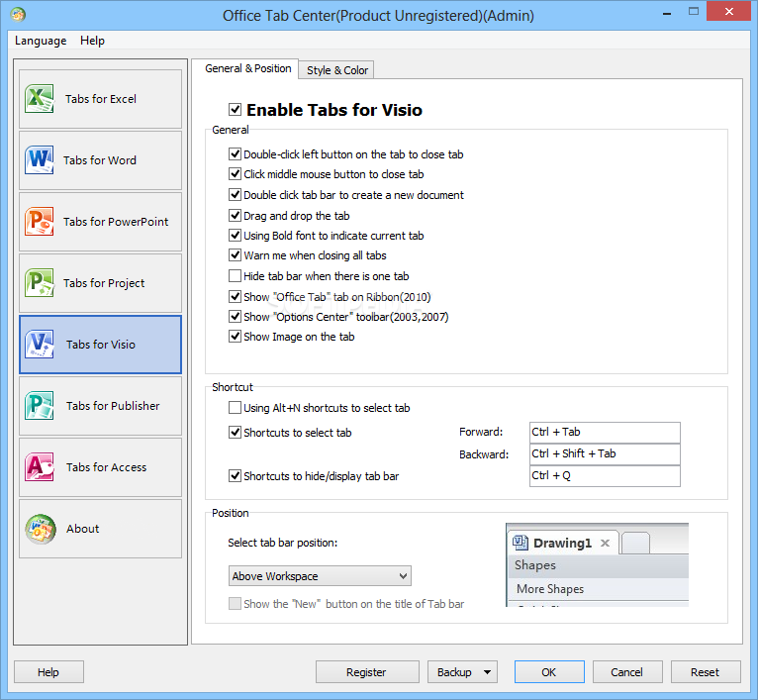
Task: Toggle Drag and drop the tab option
Action: tap(235, 215)
